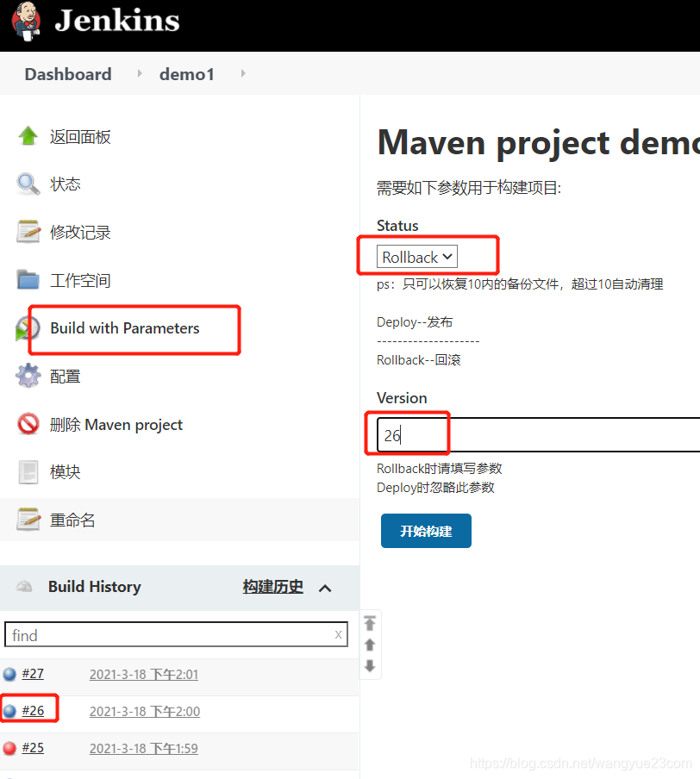700x779 pixels.
Task: Click the blue status ball of build #26
Action: pos(9,712)
